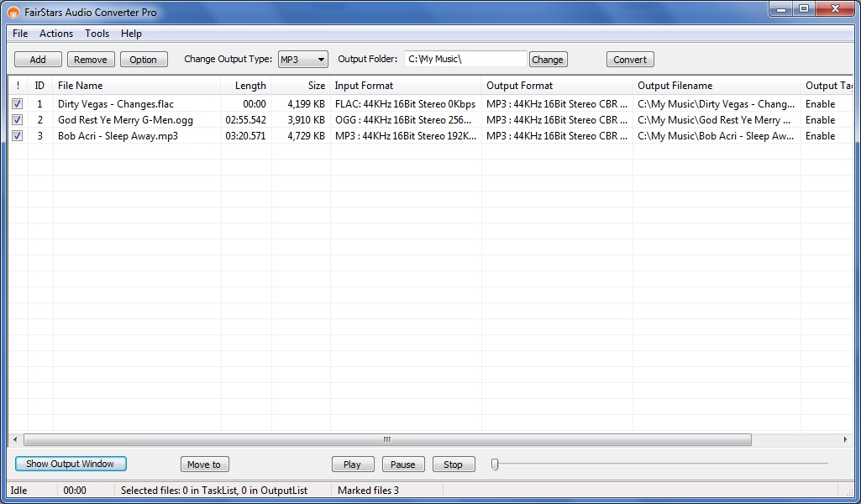Viewport: 861px width, 504px height.
Task: Sort by the Size column header
Action: 301,86
